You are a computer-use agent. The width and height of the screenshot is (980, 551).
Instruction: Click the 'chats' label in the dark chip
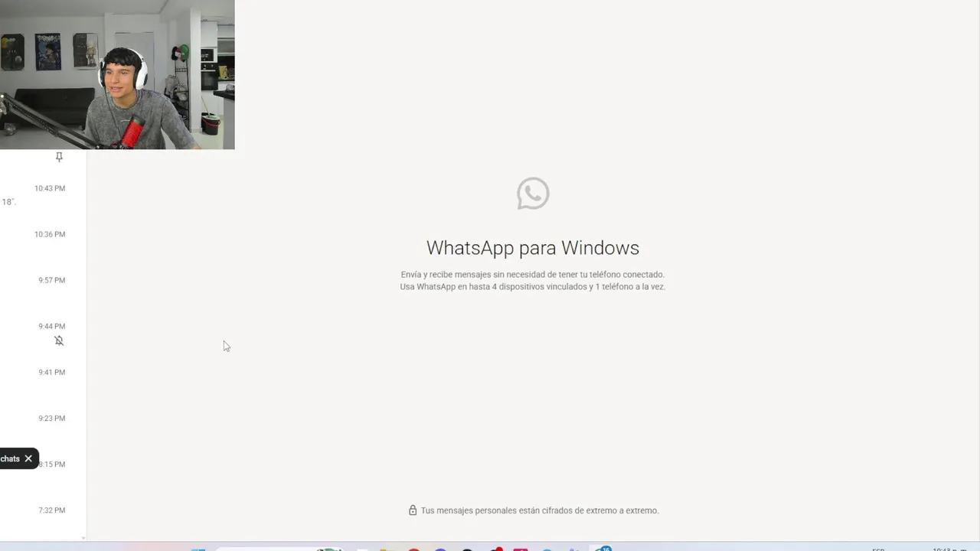pyautogui.click(x=10, y=458)
